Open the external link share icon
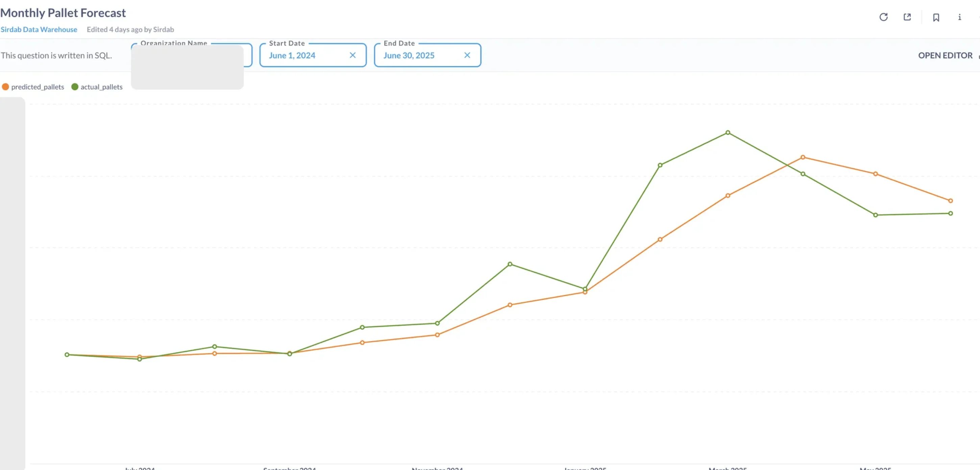Image resolution: width=980 pixels, height=470 pixels. (907, 17)
